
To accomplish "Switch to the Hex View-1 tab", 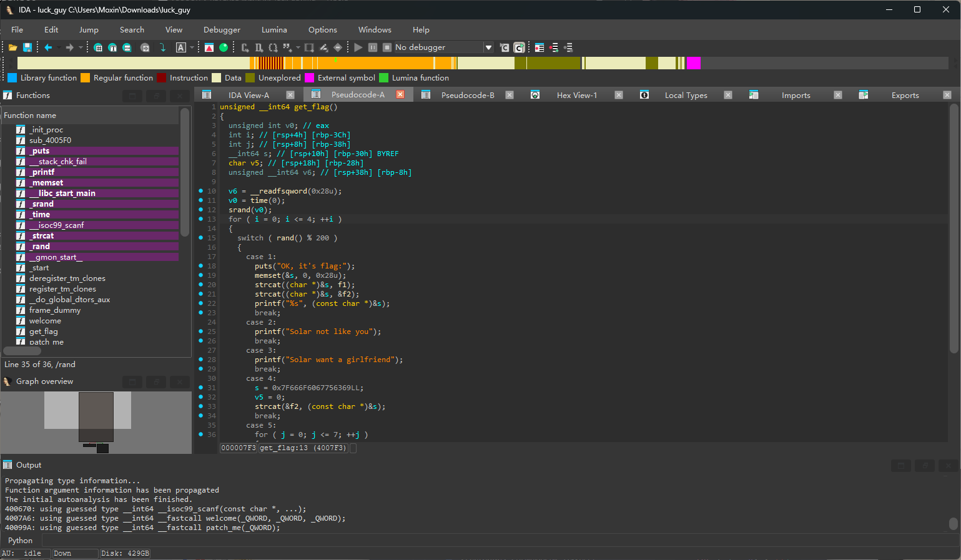I will pos(576,96).
